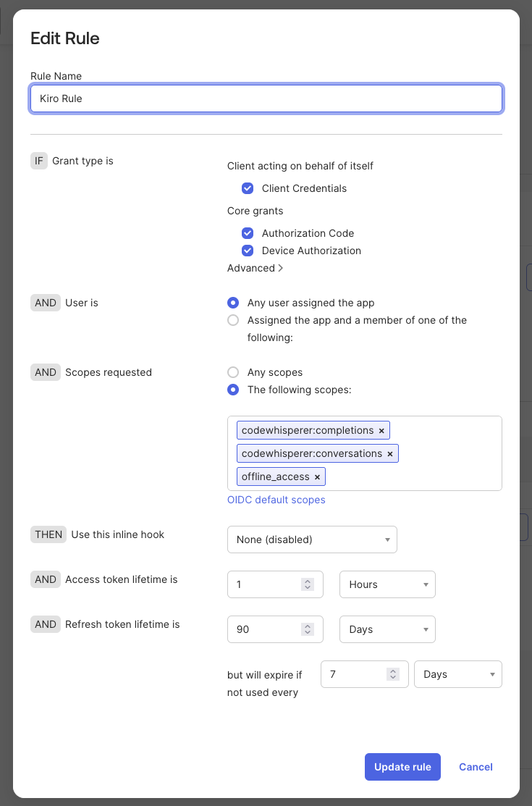Choose Assigned the app and member option
532x806 pixels.
click(x=233, y=320)
